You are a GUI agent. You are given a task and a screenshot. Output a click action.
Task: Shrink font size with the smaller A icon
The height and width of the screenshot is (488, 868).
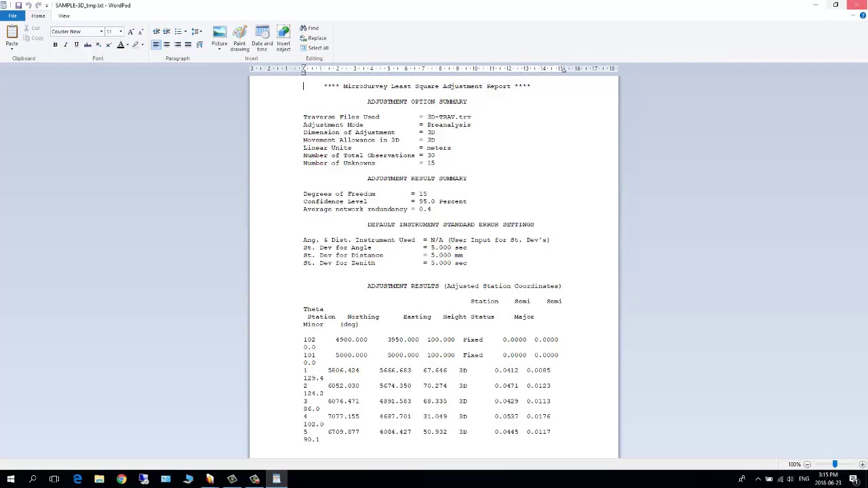(140, 31)
